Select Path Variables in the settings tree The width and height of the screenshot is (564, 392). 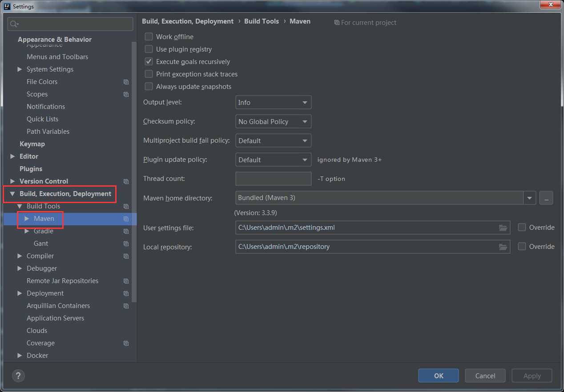(x=48, y=132)
